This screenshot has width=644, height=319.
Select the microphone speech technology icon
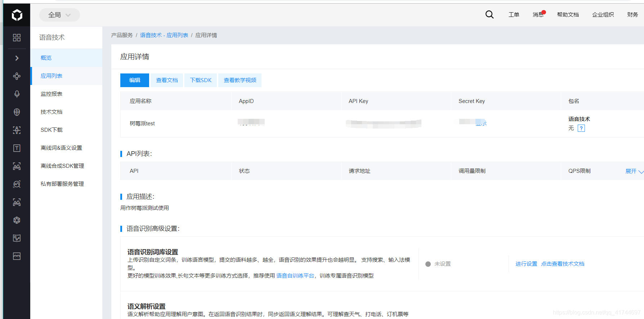17,94
